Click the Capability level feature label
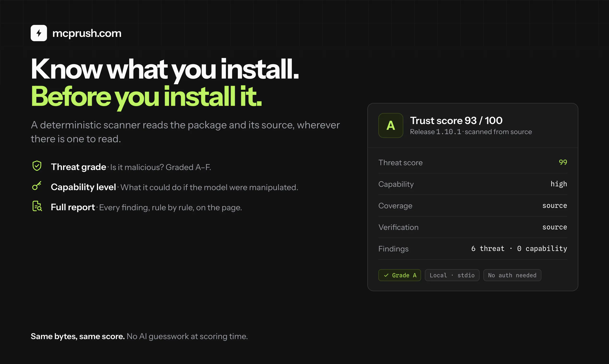Screen dimensions: 609x364 click(83, 187)
